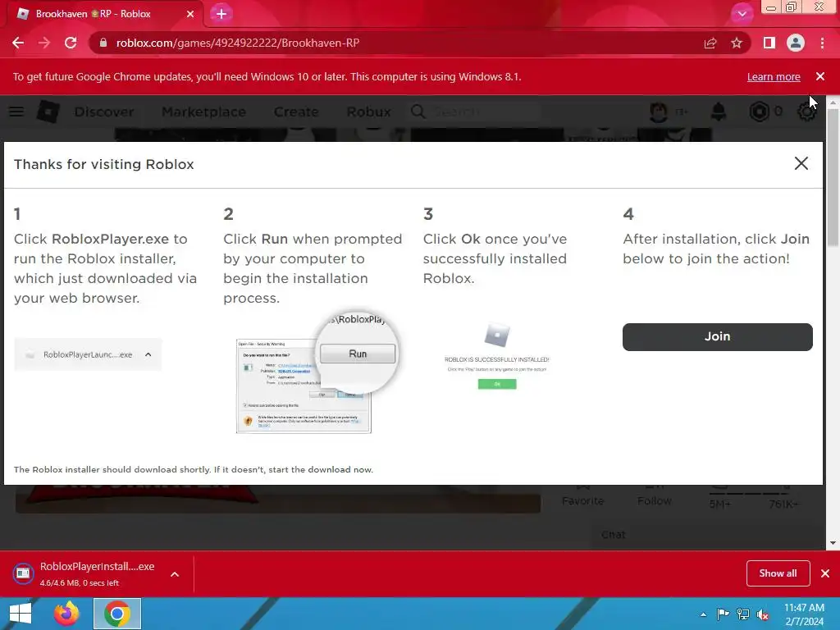The image size is (840, 630).
Task: Go back to the previous page
Action: pyautogui.click(x=18, y=43)
